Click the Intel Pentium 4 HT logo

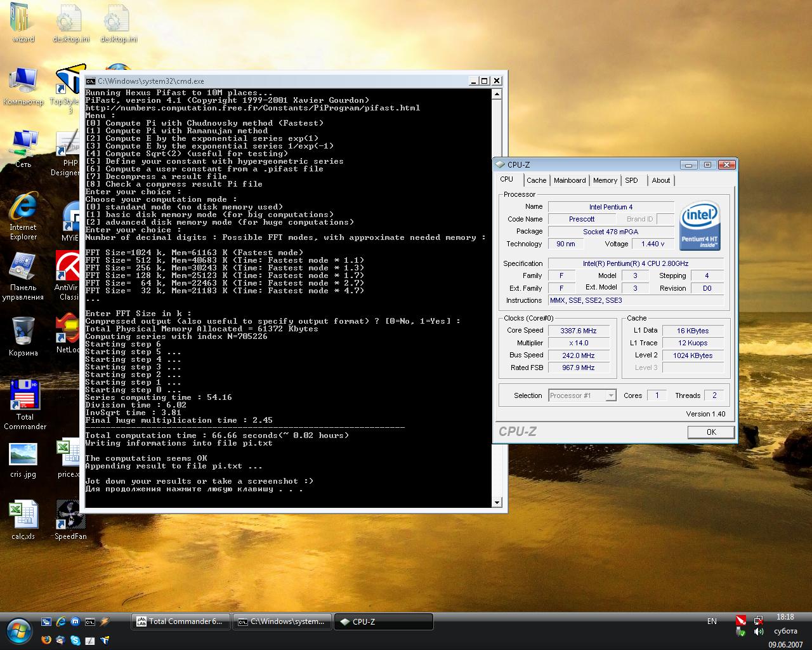point(700,225)
